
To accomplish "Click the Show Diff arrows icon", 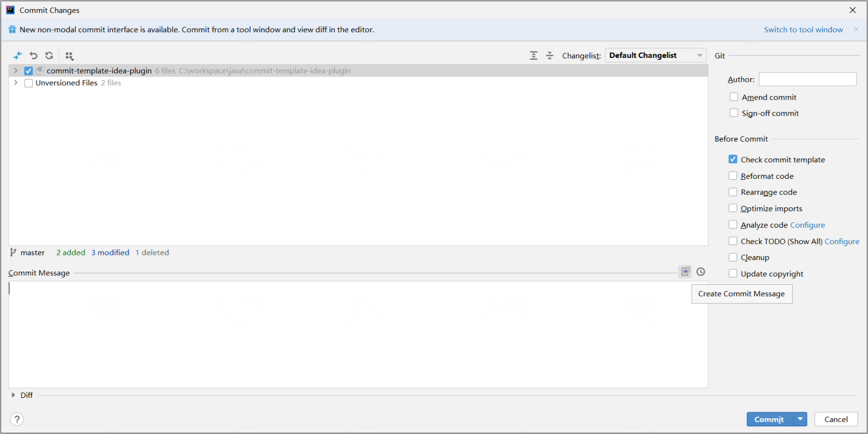I will click(x=17, y=56).
